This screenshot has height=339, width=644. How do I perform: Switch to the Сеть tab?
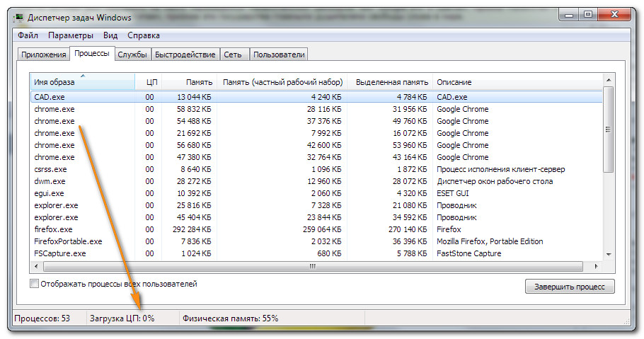[x=233, y=54]
